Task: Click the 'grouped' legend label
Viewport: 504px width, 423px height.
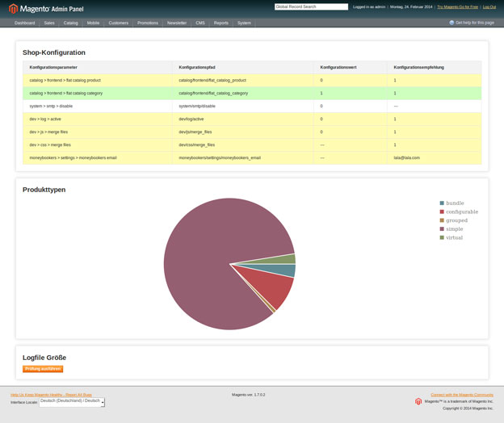Action: pyautogui.click(x=457, y=220)
